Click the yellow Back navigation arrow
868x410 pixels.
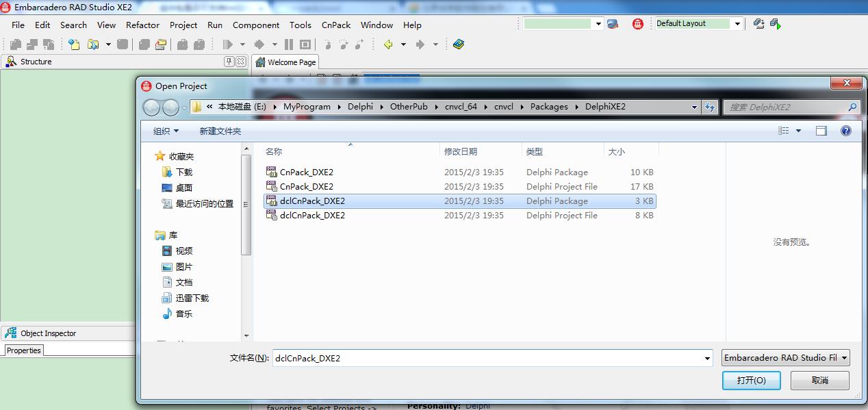(x=388, y=44)
